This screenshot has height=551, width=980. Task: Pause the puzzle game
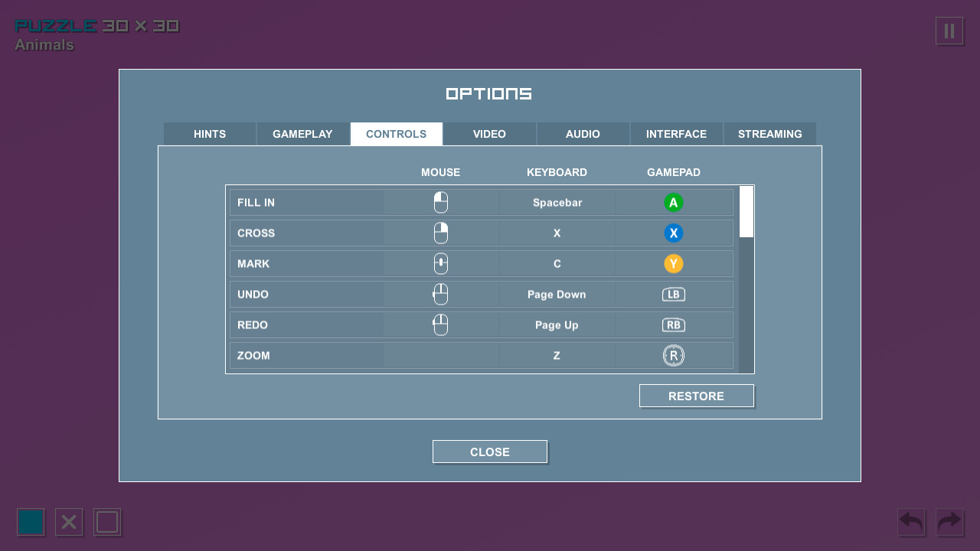[x=949, y=31]
